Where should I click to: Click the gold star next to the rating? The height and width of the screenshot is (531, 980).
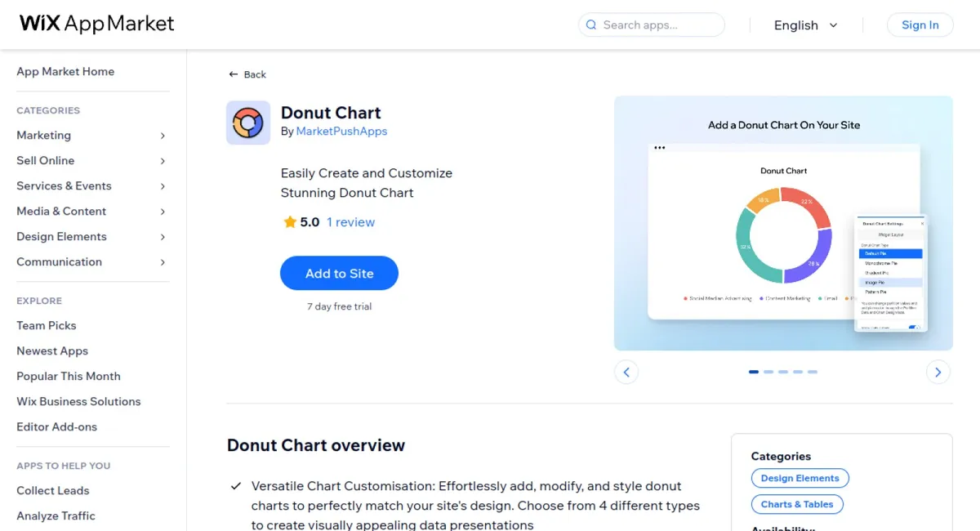pos(288,221)
